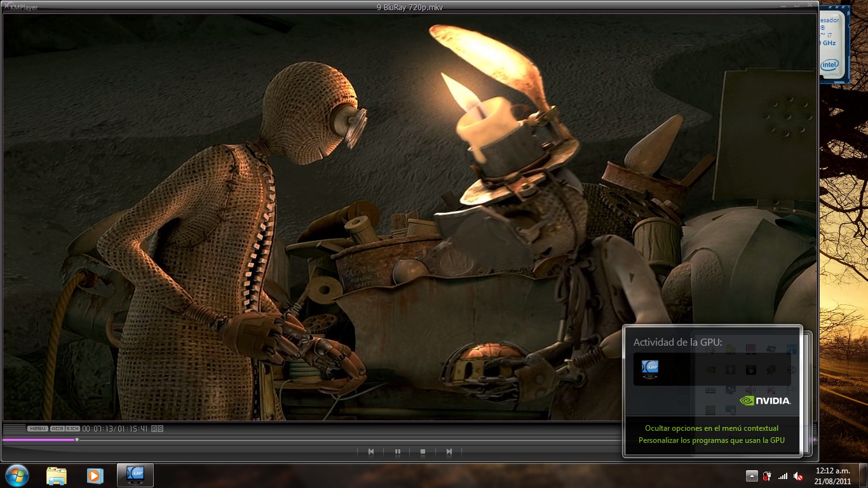Open the Windows Start menu
This screenshot has height=488, width=868.
coord(17,475)
